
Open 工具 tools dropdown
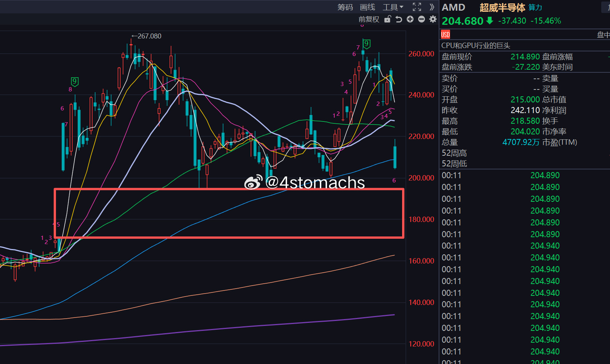(393, 7)
